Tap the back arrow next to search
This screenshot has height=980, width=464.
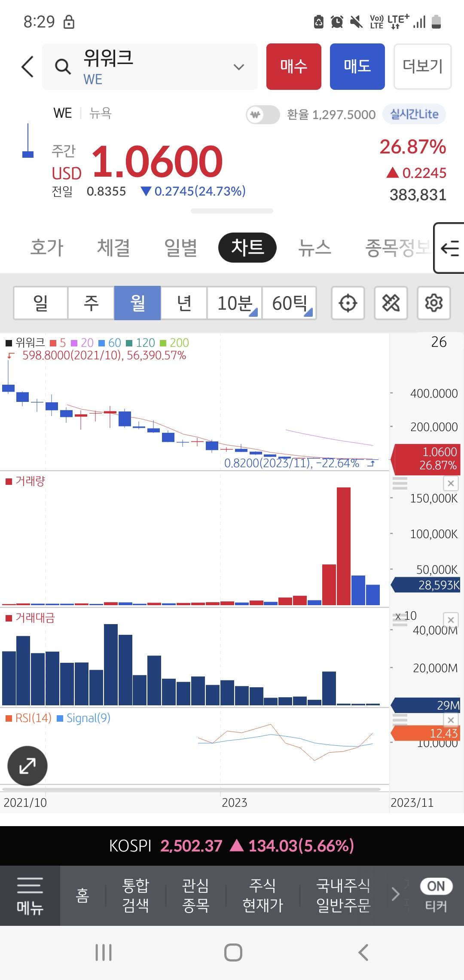click(27, 67)
